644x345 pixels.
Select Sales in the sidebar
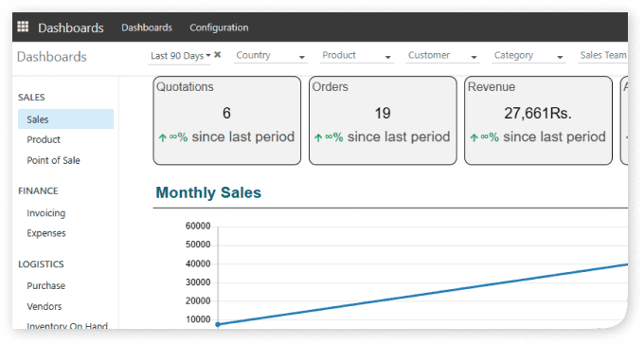tap(65, 119)
